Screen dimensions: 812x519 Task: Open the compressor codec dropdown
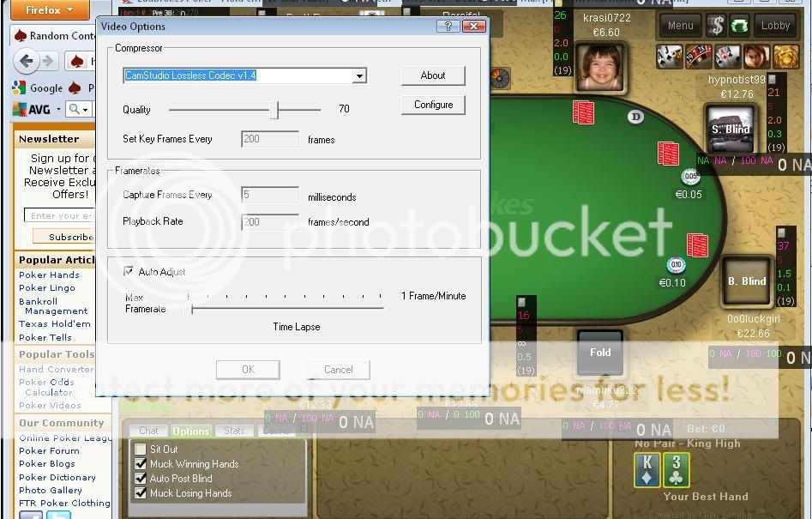(x=359, y=75)
